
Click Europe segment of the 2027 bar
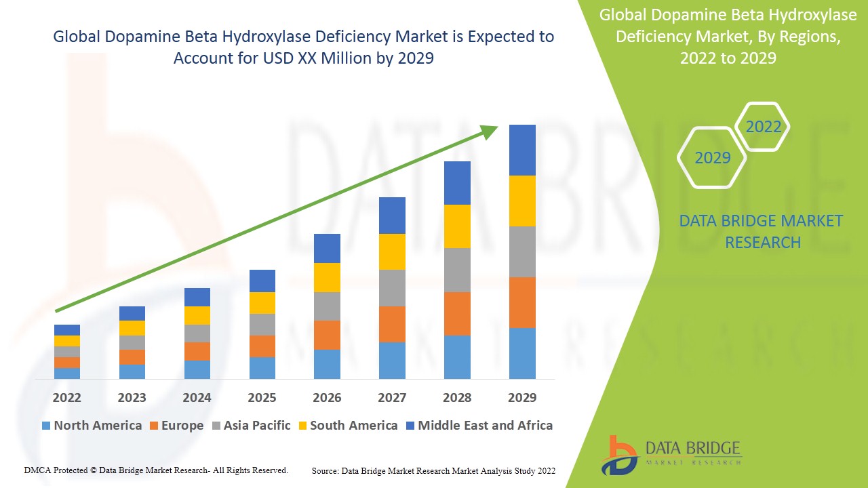coord(392,324)
